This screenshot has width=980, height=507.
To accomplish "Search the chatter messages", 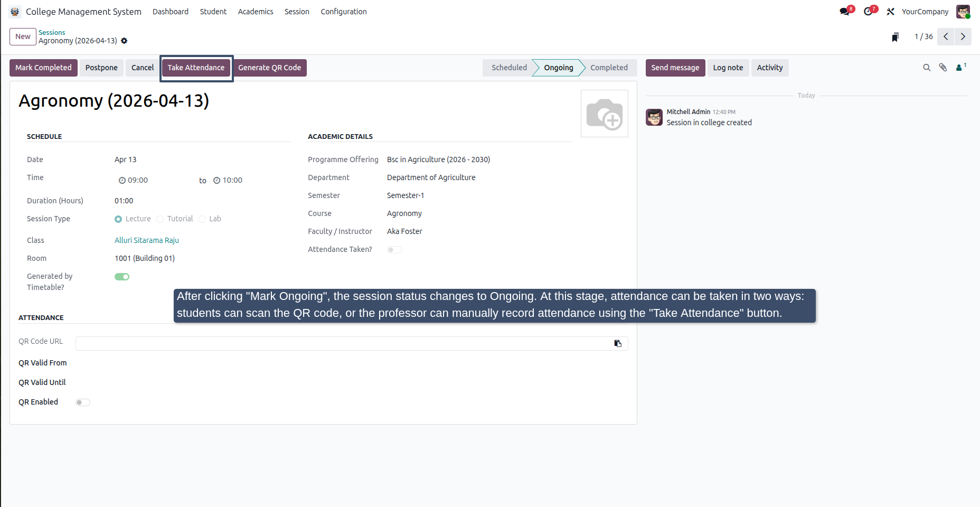I will point(927,68).
